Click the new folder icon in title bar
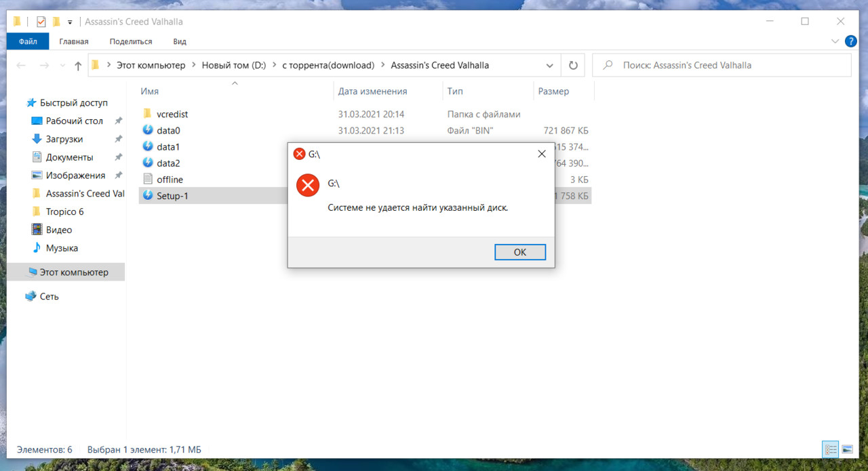 click(x=56, y=22)
